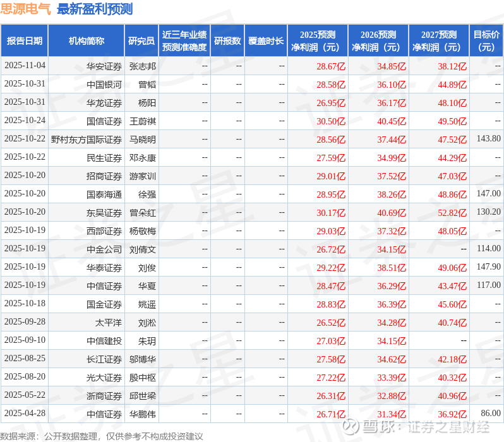This screenshot has height=442, width=504.
Task: Click the 52.82亿 forecast value
Action: tap(452, 213)
